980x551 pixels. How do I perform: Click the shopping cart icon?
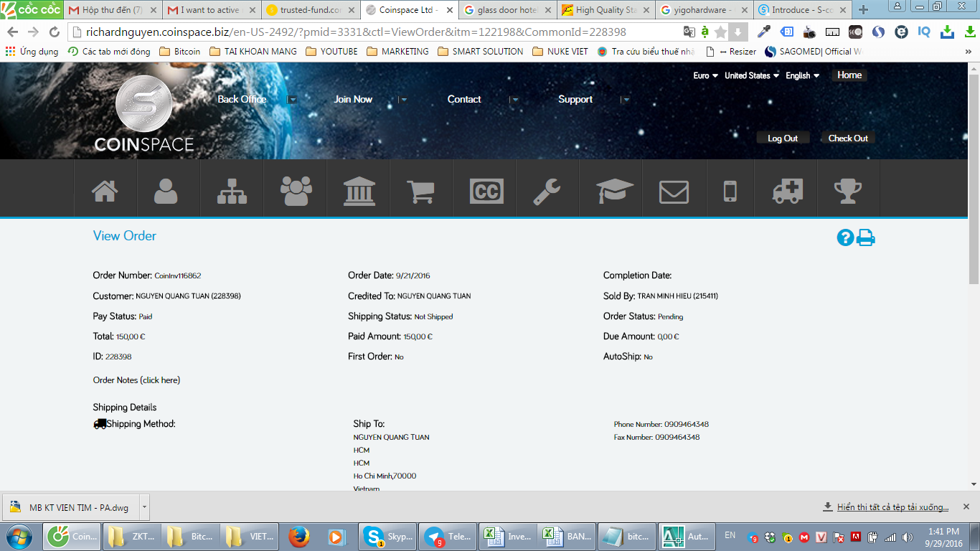click(x=420, y=192)
